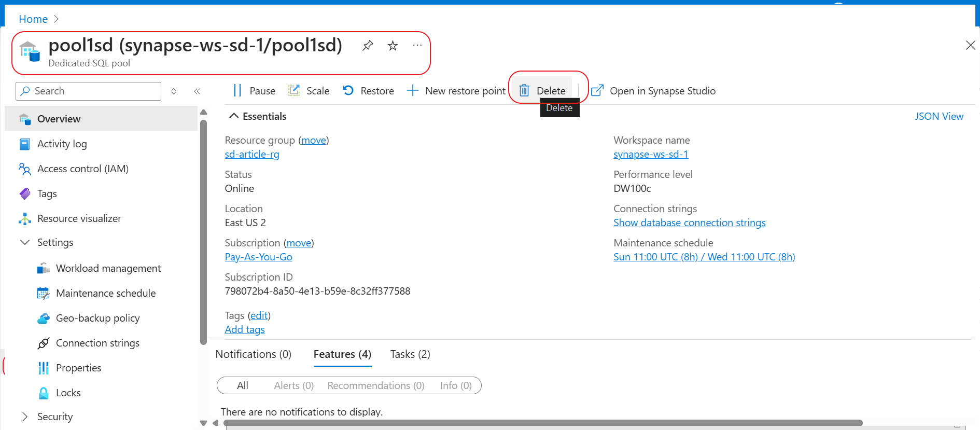Collapse the Essentials section

pos(234,116)
